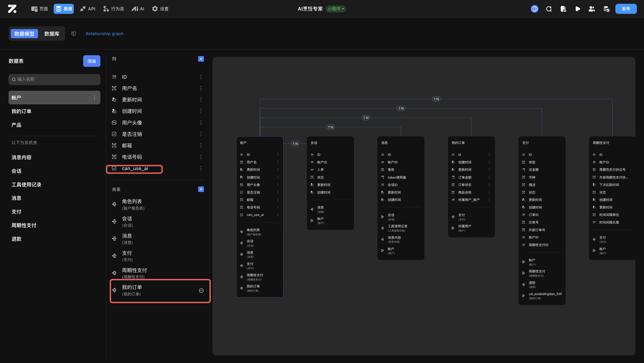Focus the 输入名称 search field
Screen dimensions: 644x363
pos(54,80)
